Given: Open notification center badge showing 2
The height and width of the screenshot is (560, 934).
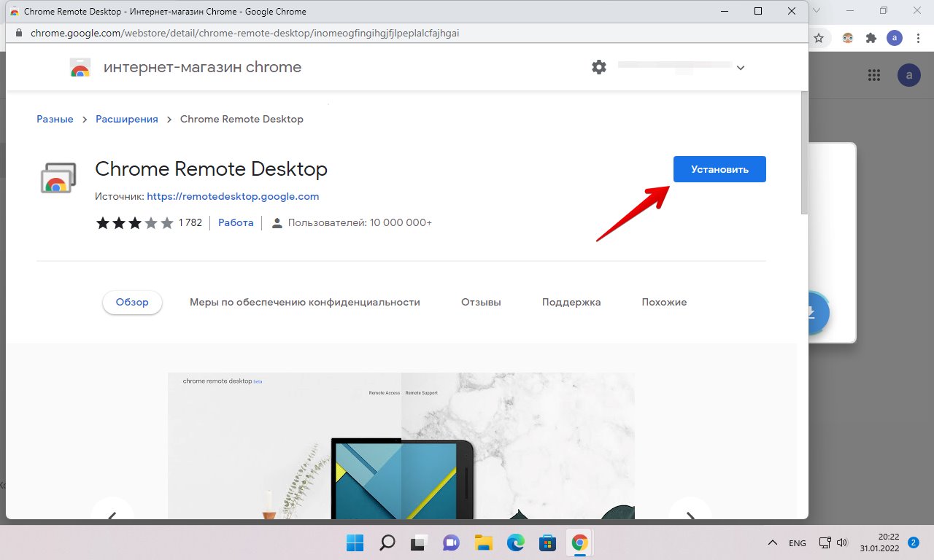Looking at the screenshot, I should click(x=913, y=542).
